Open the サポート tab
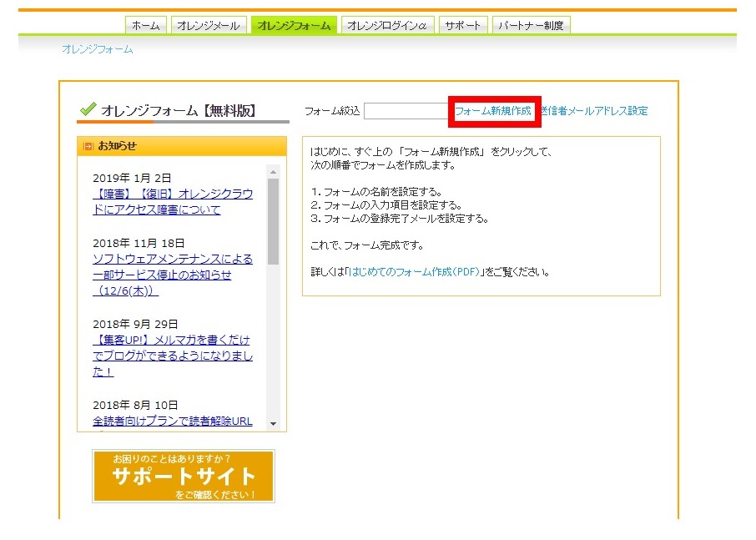 click(x=463, y=26)
